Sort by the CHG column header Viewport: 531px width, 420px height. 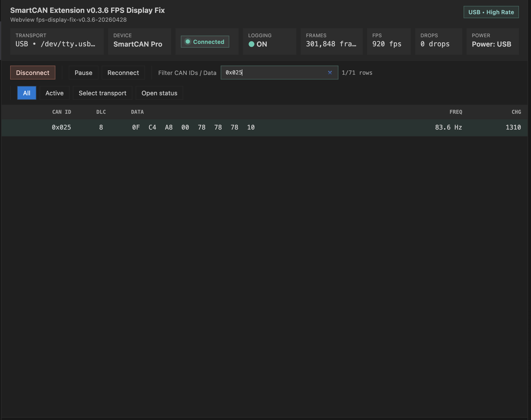click(516, 112)
